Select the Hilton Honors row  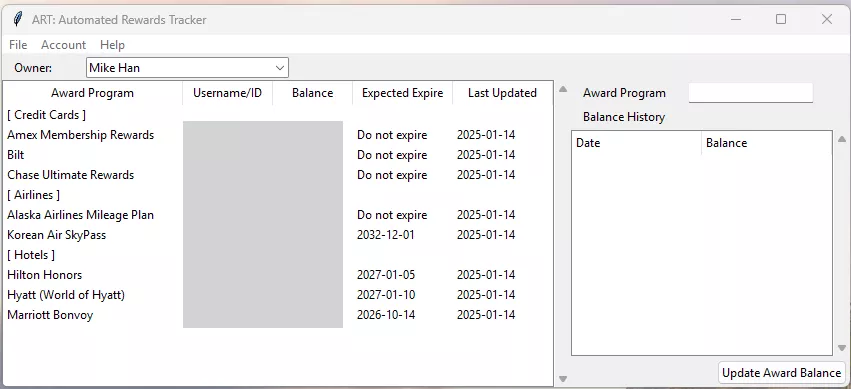point(277,275)
